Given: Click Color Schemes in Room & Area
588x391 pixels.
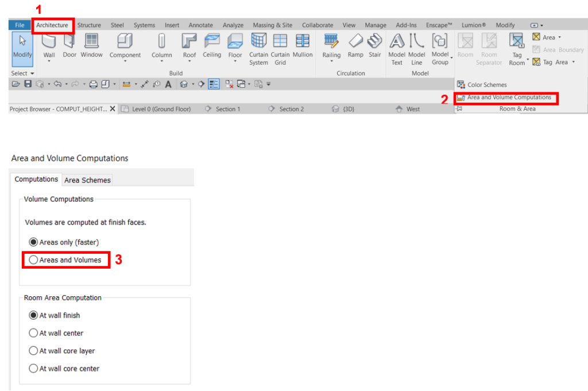Looking at the screenshot, I should point(482,85).
